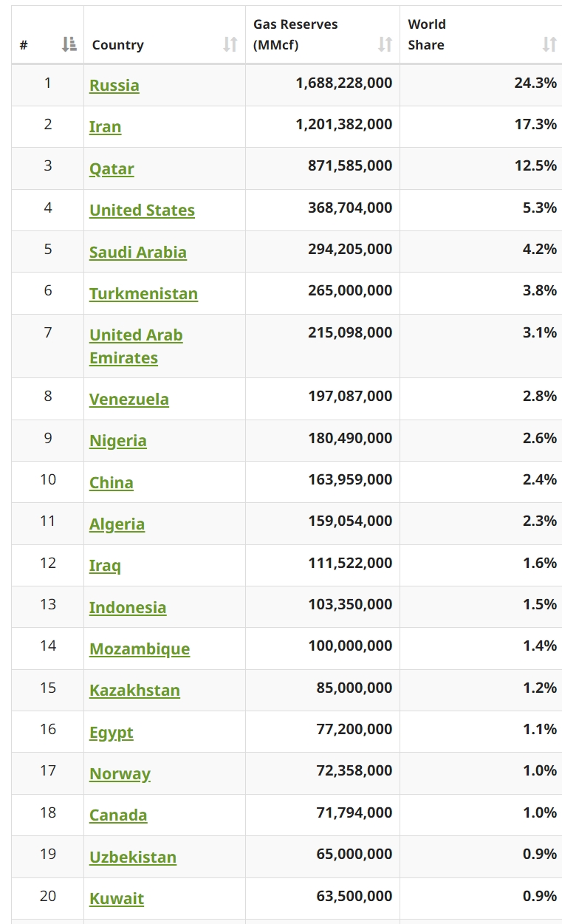Sort table by rank number icon
The height and width of the screenshot is (924, 562).
click(69, 45)
